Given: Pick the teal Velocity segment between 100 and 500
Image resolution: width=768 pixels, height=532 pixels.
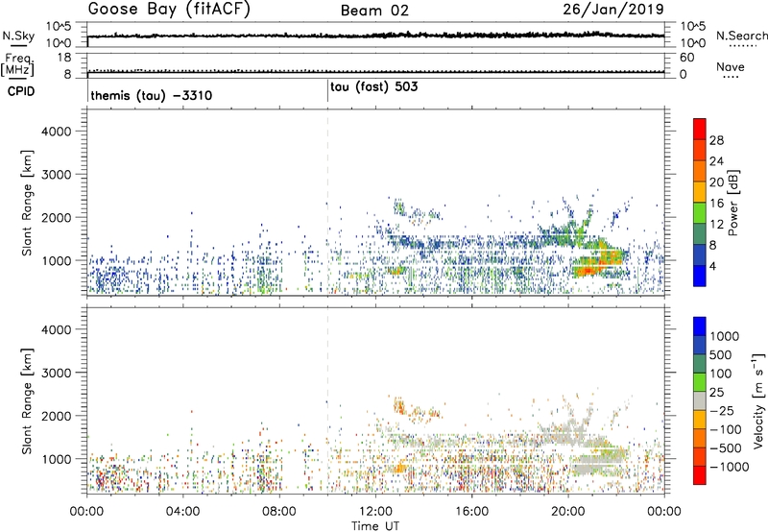Looking at the screenshot, I should [x=700, y=364].
